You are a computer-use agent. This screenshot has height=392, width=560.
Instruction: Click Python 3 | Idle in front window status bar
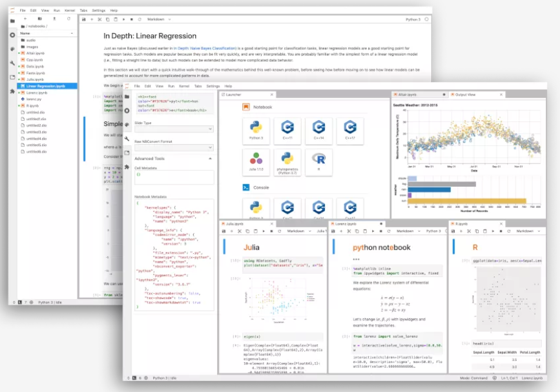[x=165, y=378]
